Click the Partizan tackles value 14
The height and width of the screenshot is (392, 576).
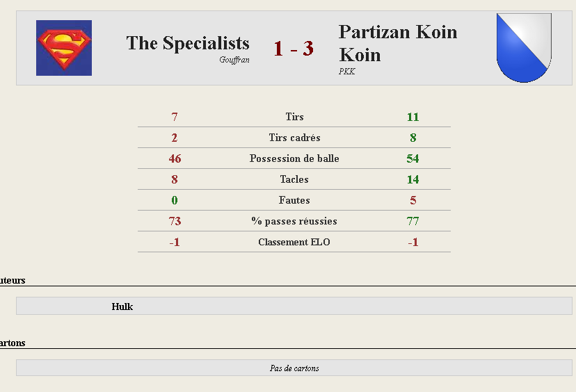click(413, 179)
